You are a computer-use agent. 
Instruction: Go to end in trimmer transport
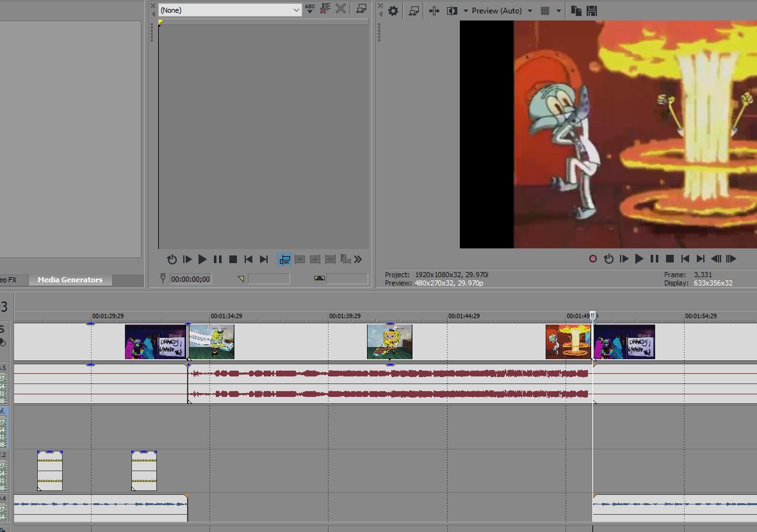click(264, 259)
